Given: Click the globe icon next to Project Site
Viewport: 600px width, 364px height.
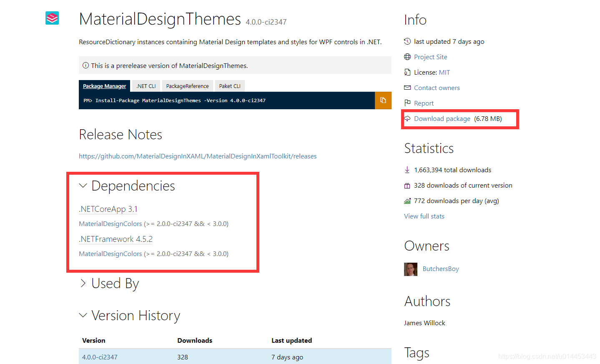Looking at the screenshot, I should point(407,57).
